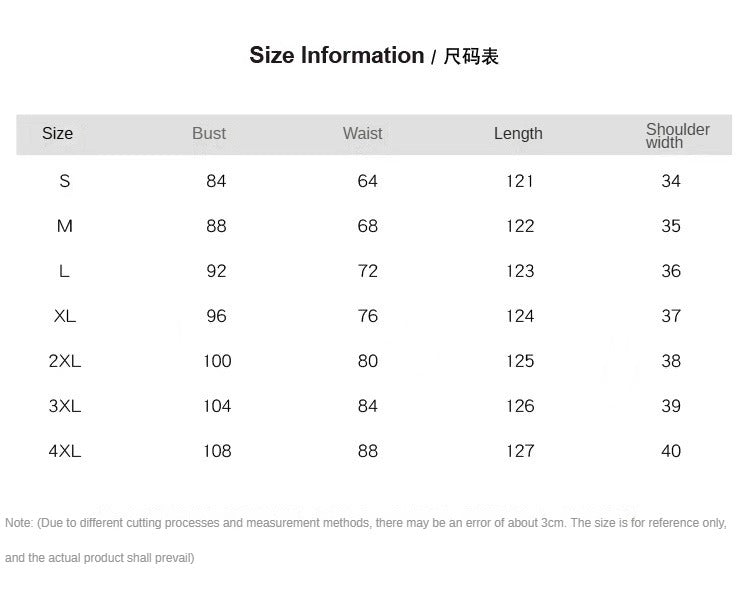Screen dimensions: 750x592
Task: Select the waist value 72 for size L
Action: tap(368, 271)
